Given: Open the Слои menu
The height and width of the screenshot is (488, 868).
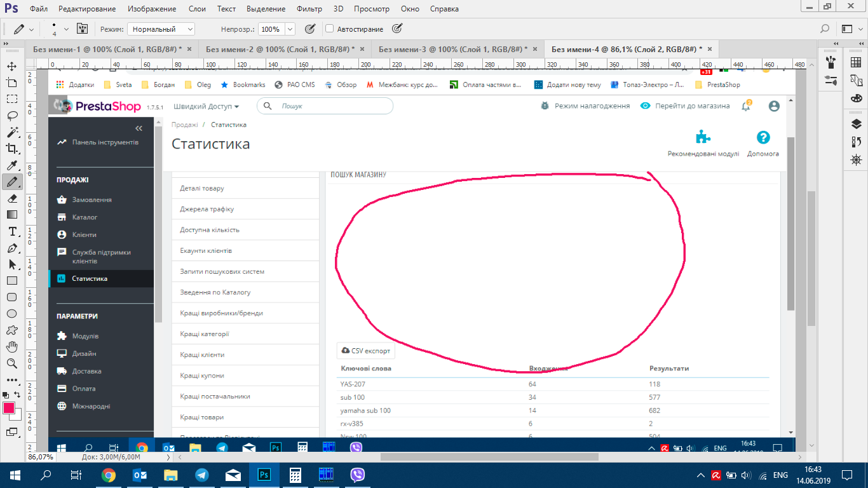Looking at the screenshot, I should 197,9.
